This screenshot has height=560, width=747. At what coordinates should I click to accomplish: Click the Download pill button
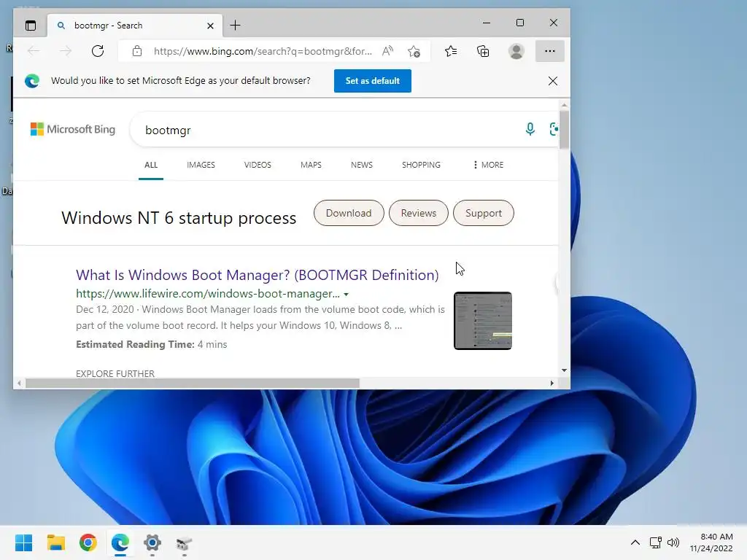click(349, 213)
